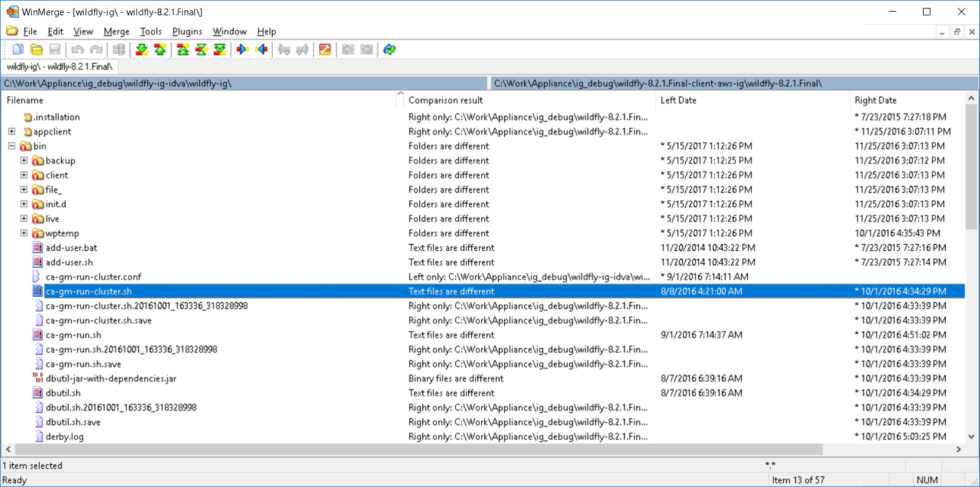
Task: Switch to the wildfly-ig\ - wildfly-8.2.1.Final\ tab
Action: [59, 66]
